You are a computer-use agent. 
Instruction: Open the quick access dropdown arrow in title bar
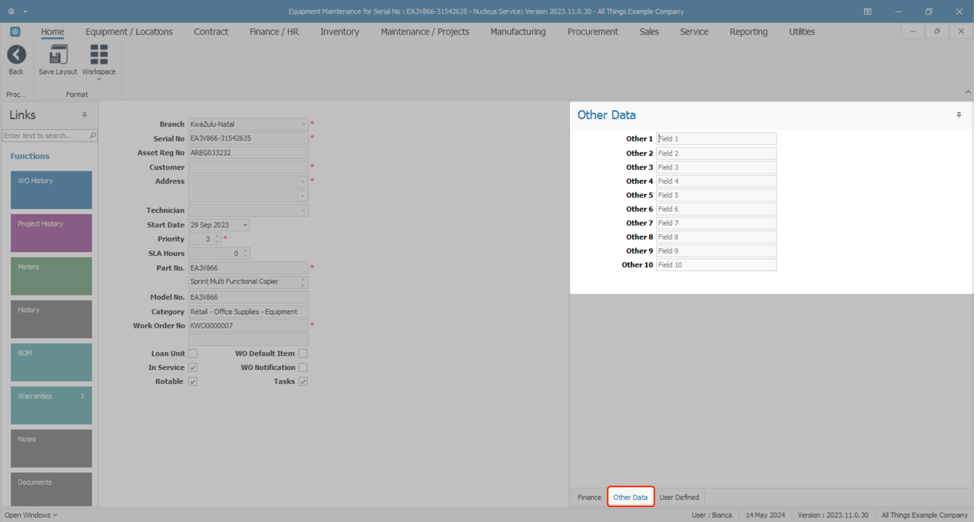pyautogui.click(x=25, y=12)
